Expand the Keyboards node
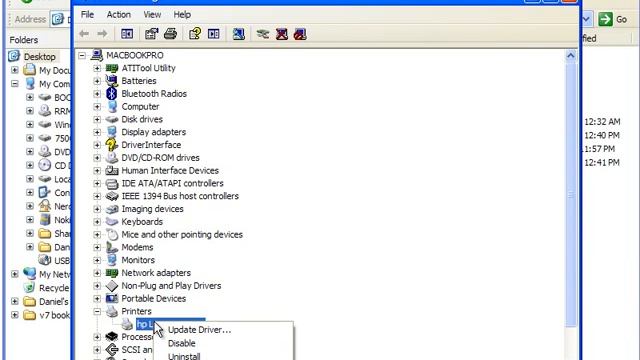Image resolution: width=640 pixels, height=360 pixels. point(97,222)
